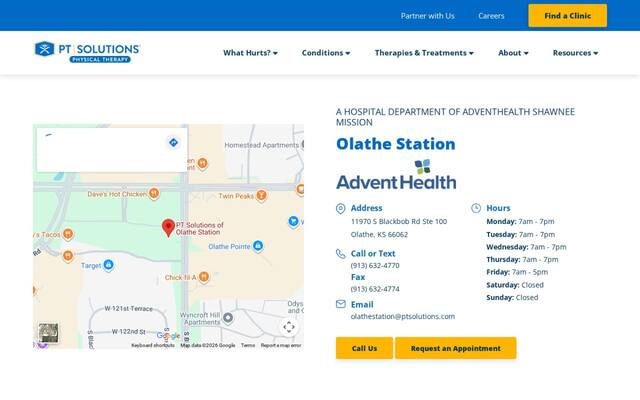Click the Call Us button

pyautogui.click(x=364, y=348)
